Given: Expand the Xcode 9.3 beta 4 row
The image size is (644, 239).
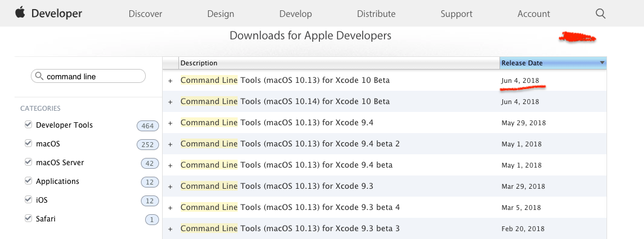Looking at the screenshot, I should tap(171, 208).
